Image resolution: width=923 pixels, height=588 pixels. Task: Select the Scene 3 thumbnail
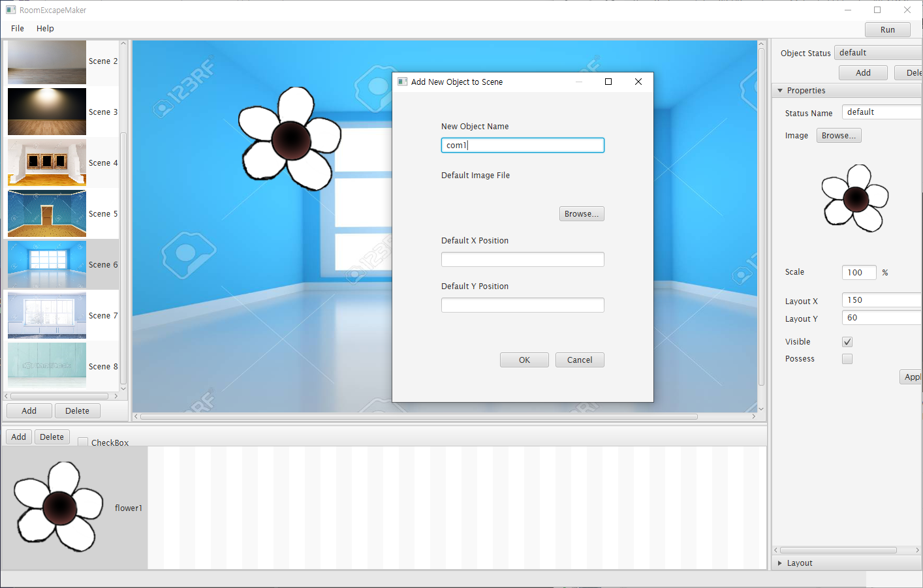point(47,112)
